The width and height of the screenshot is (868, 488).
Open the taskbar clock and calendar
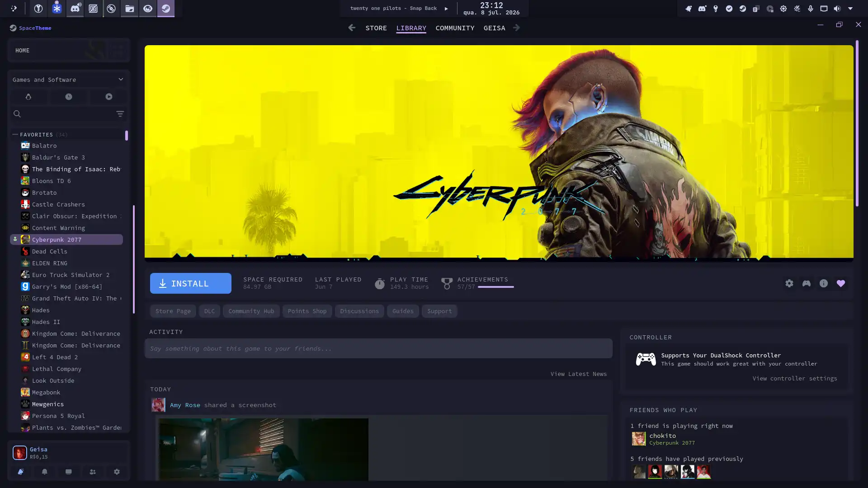click(491, 9)
